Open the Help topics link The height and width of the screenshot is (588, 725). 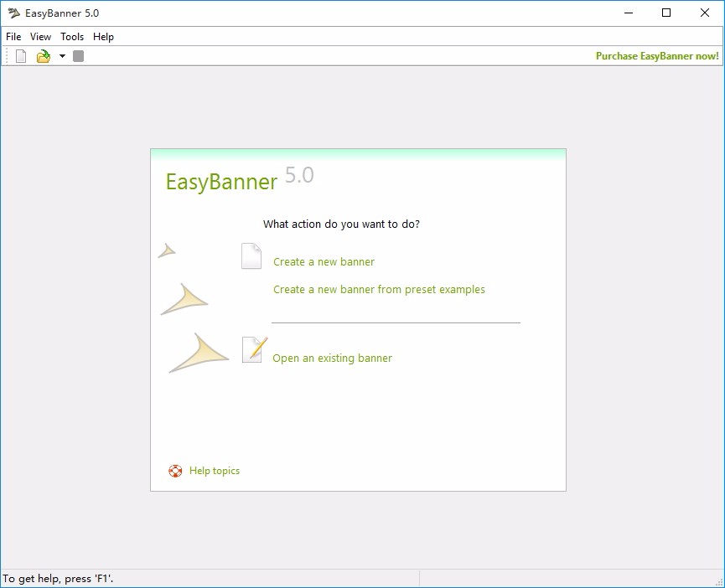coord(215,471)
